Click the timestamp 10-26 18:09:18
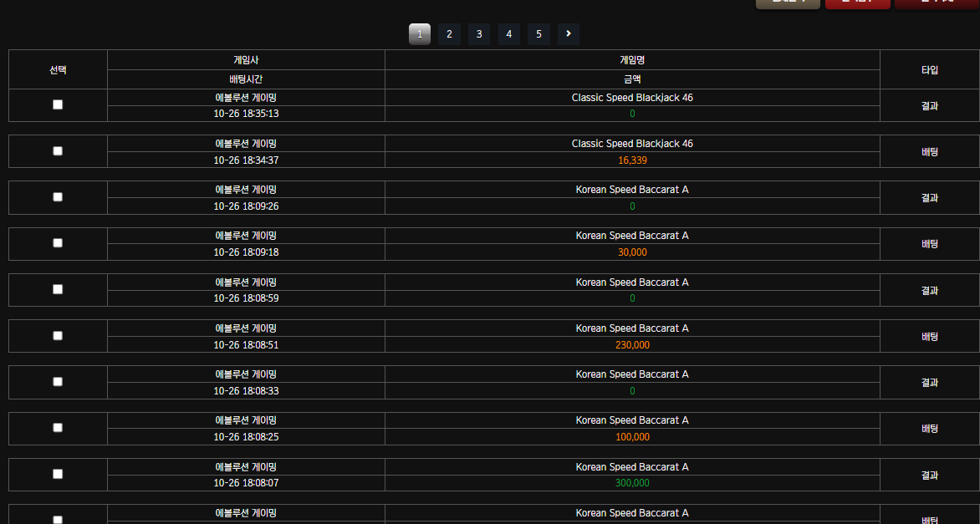980x524 pixels. tap(246, 252)
